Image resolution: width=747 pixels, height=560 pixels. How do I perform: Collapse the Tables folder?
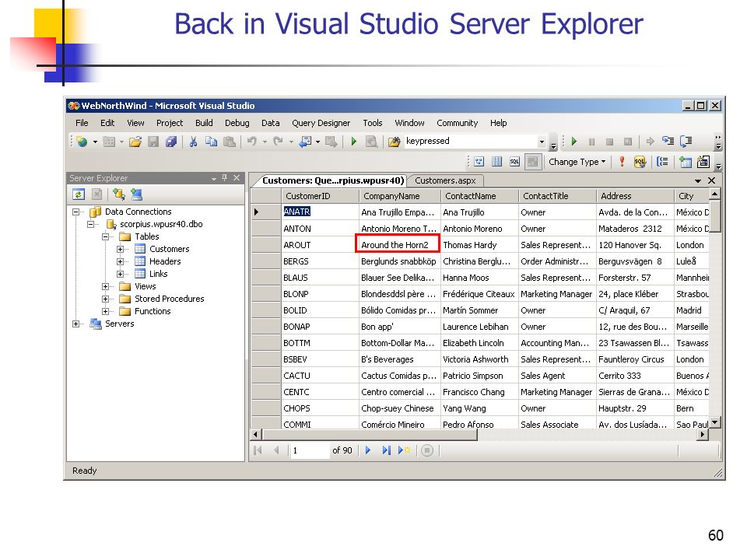(105, 236)
